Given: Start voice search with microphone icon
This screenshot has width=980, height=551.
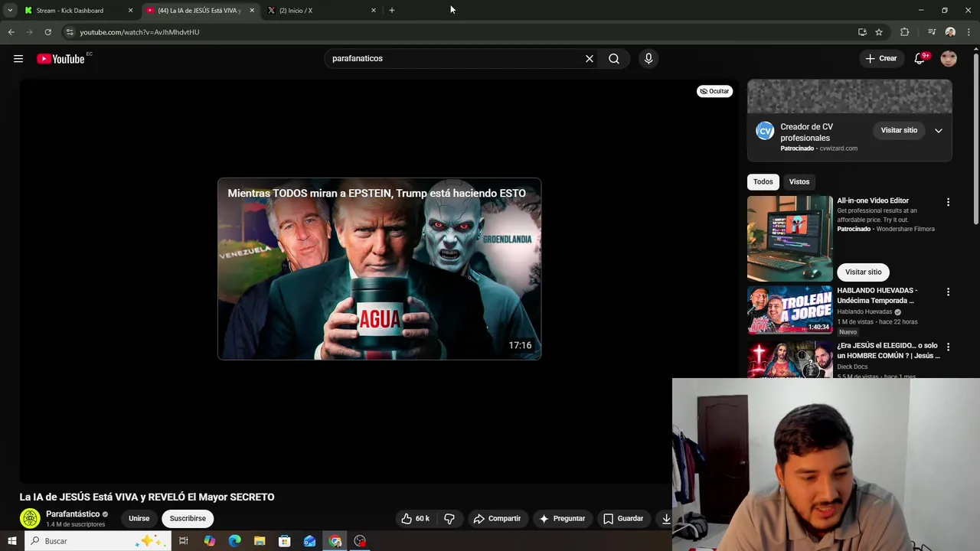Looking at the screenshot, I should [648, 58].
